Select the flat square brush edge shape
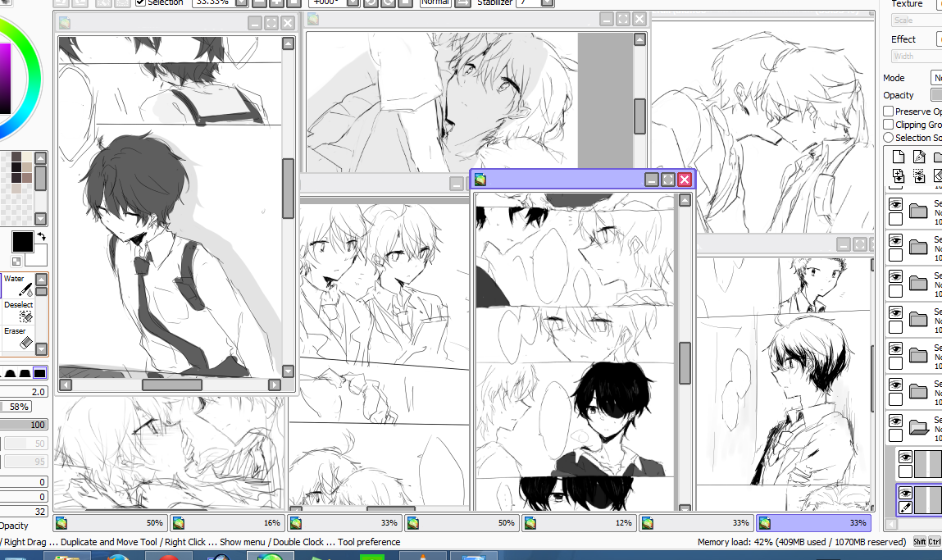Viewport: 942px width, 560px height. (39, 373)
